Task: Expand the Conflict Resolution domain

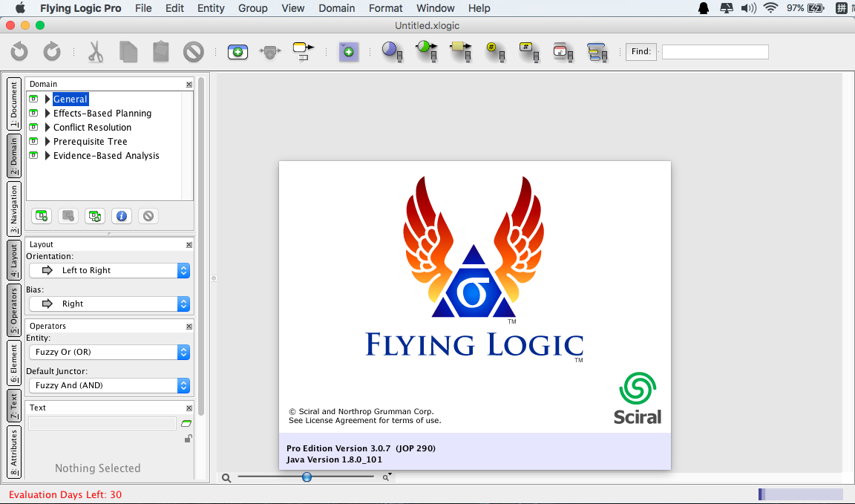Action: click(x=47, y=128)
